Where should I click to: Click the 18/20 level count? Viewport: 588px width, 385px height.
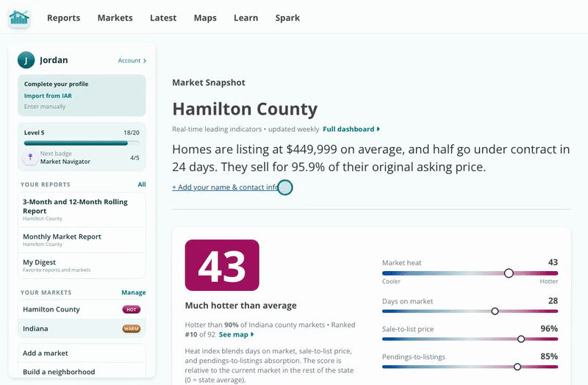132,133
